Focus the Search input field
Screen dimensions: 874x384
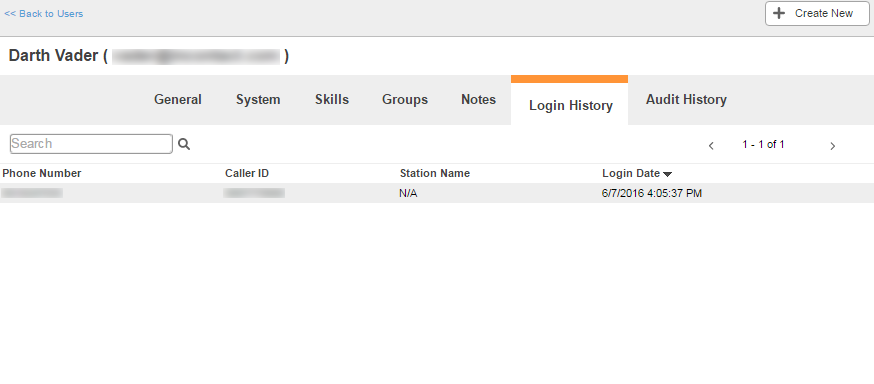[91, 144]
